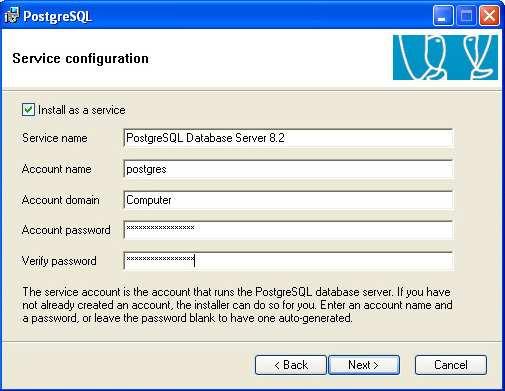Click the Verify password label

(59, 261)
